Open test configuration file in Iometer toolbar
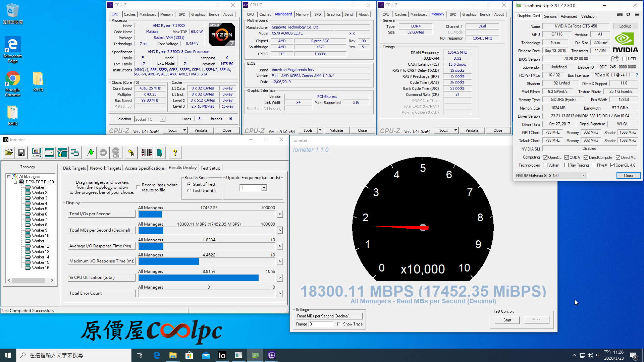The image size is (644, 362). pyautogui.click(x=9, y=153)
